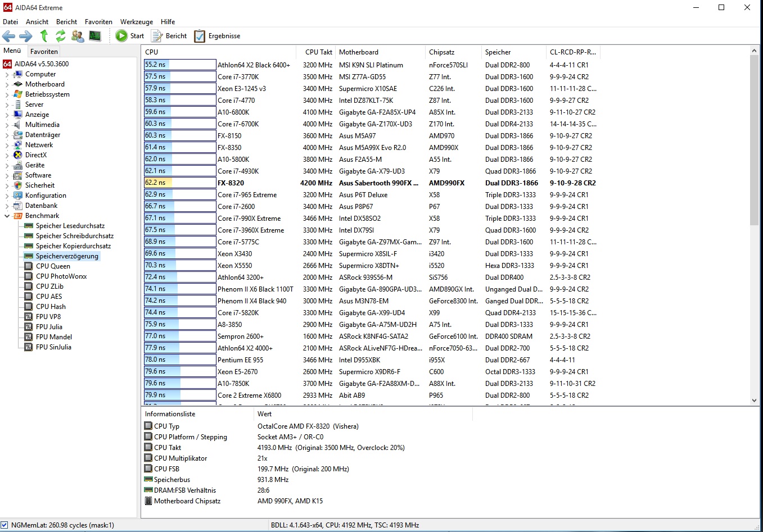Open the Ansicht menu
Image resolution: width=763 pixels, height=532 pixels.
pyautogui.click(x=37, y=22)
